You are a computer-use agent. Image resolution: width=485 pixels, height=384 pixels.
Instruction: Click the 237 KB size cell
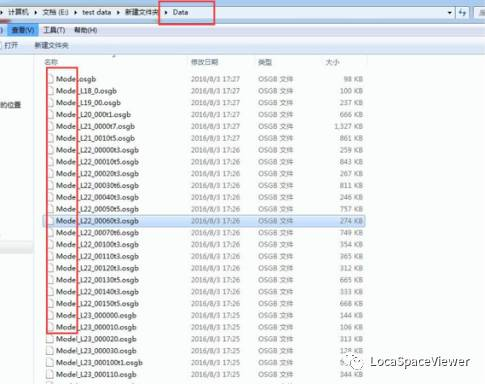351,103
